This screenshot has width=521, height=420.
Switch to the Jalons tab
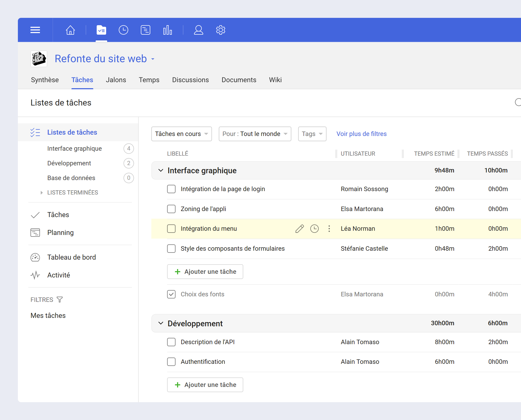click(116, 80)
